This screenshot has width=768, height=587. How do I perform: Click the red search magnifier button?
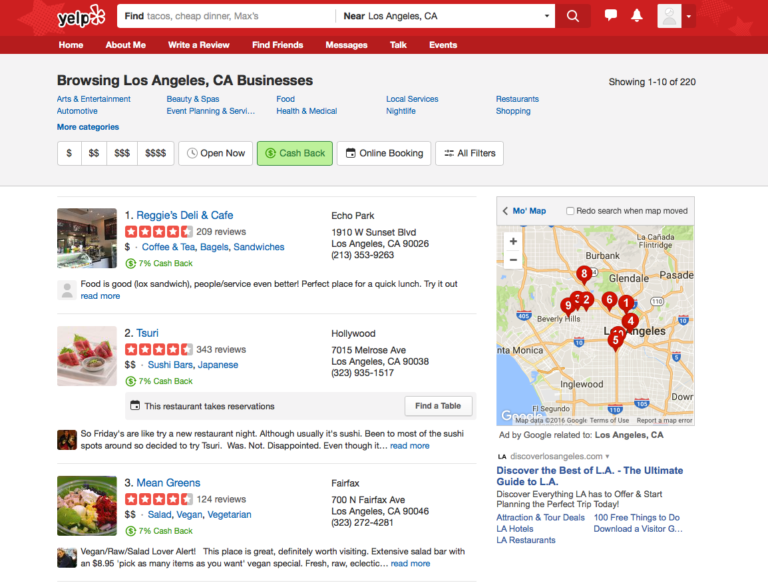click(572, 16)
